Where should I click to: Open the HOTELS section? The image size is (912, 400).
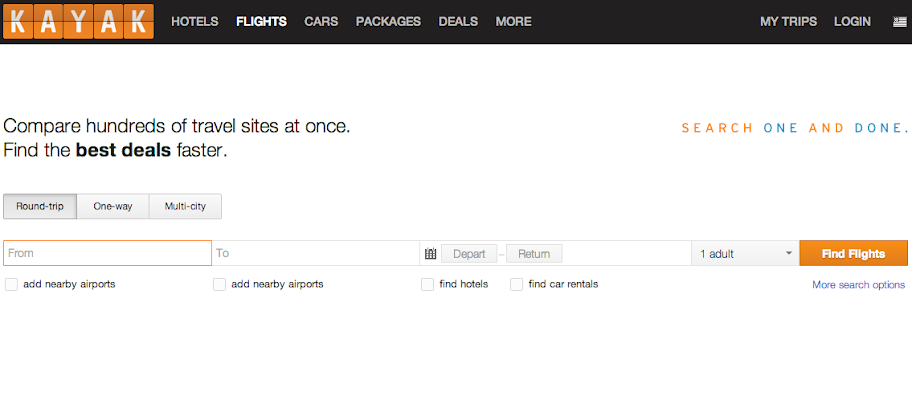[x=195, y=22]
